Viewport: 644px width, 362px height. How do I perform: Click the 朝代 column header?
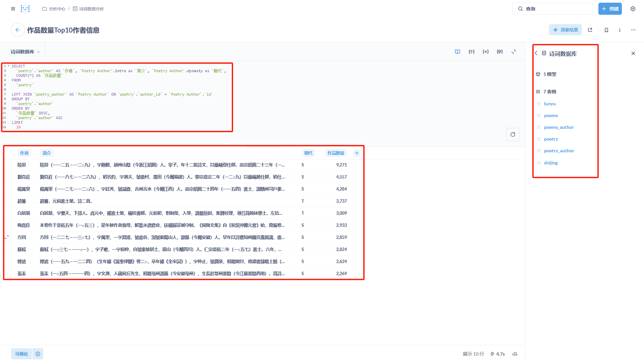click(308, 153)
